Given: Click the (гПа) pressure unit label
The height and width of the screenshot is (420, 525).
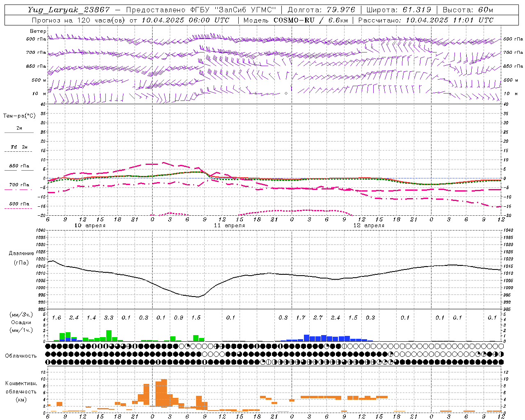Looking at the screenshot, I should pos(21,263).
